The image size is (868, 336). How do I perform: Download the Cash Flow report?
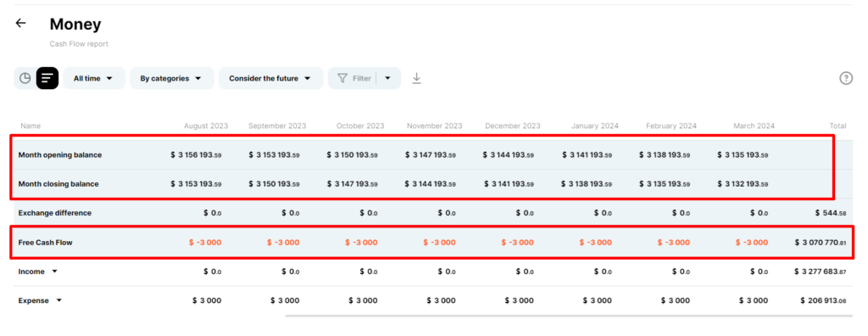[x=417, y=79]
